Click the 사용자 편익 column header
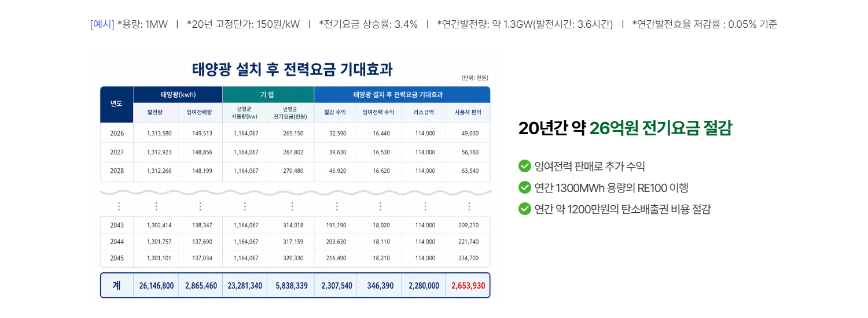The image size is (868, 318). [468, 113]
